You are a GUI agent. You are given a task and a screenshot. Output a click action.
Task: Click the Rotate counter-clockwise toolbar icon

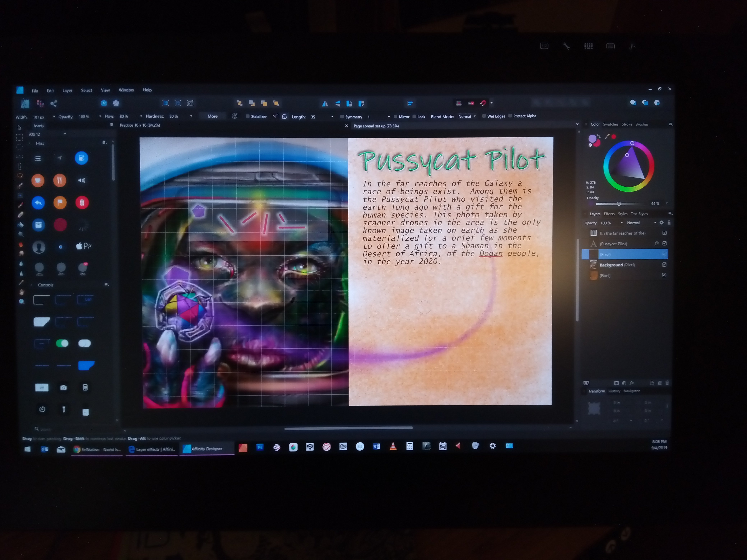point(349,103)
